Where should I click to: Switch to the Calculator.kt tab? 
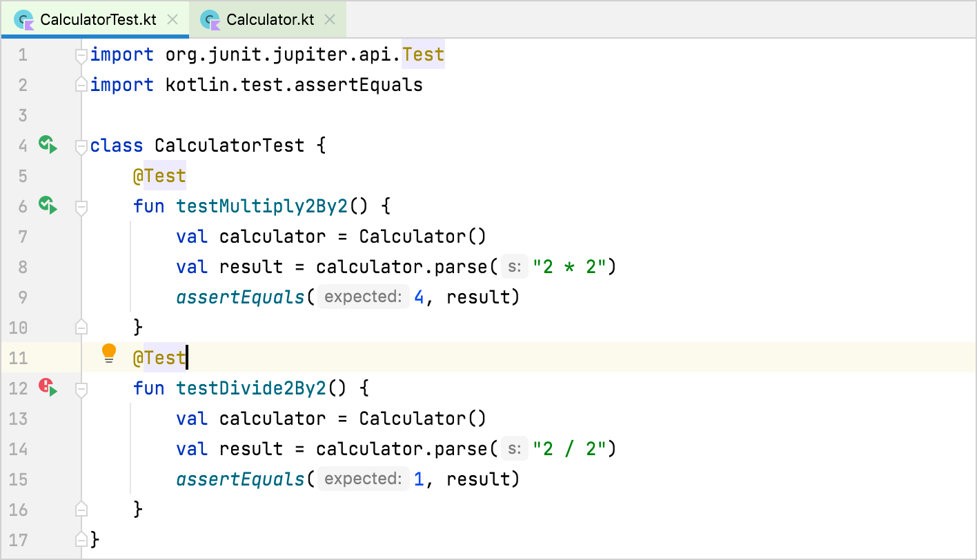(268, 20)
